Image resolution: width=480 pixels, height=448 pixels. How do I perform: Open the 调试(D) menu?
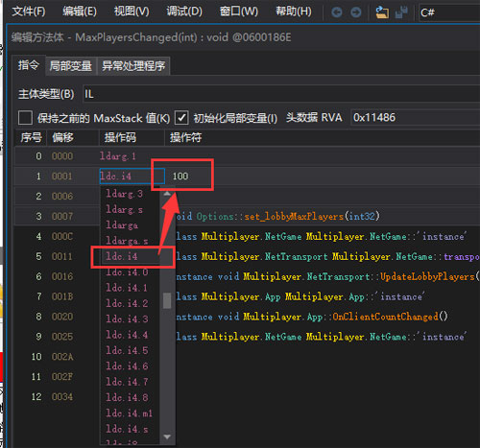184,12
